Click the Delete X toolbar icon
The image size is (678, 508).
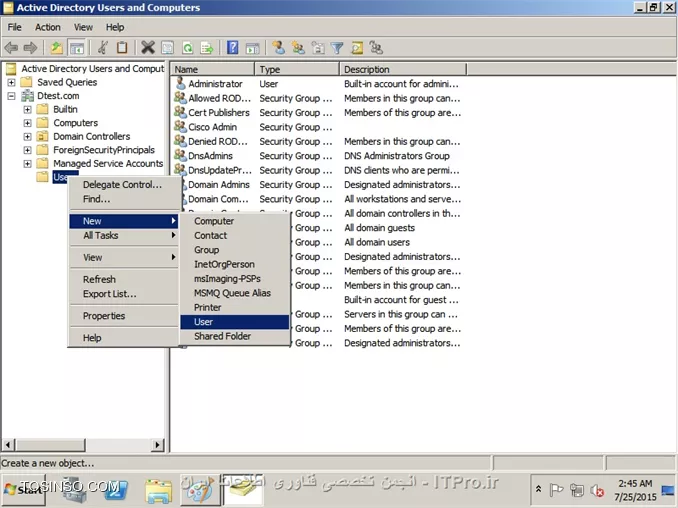148,48
